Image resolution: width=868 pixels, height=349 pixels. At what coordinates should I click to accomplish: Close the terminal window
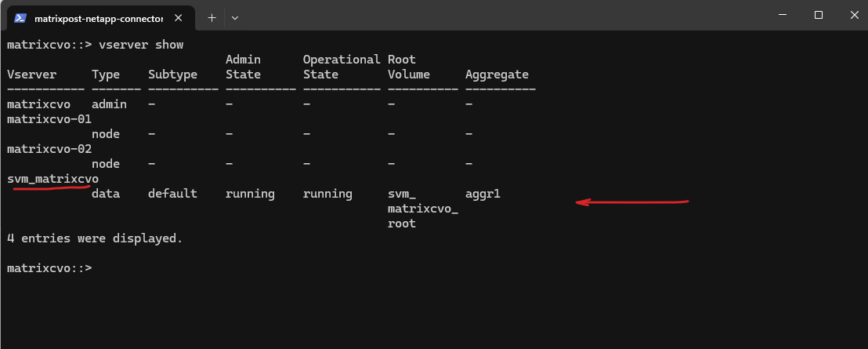(x=852, y=15)
